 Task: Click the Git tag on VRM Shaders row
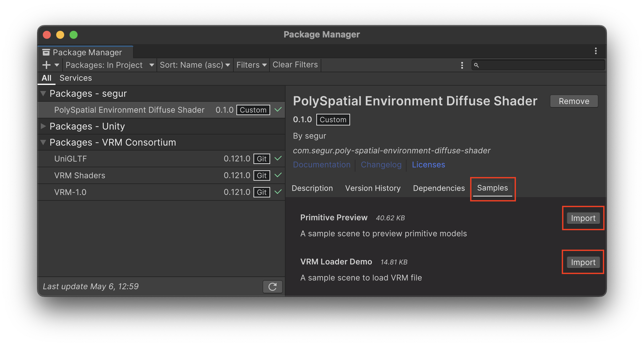(x=262, y=175)
